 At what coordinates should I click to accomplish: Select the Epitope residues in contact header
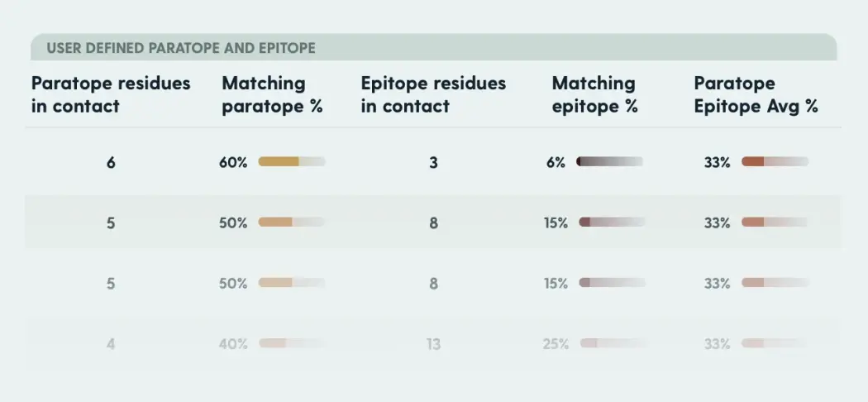point(433,94)
